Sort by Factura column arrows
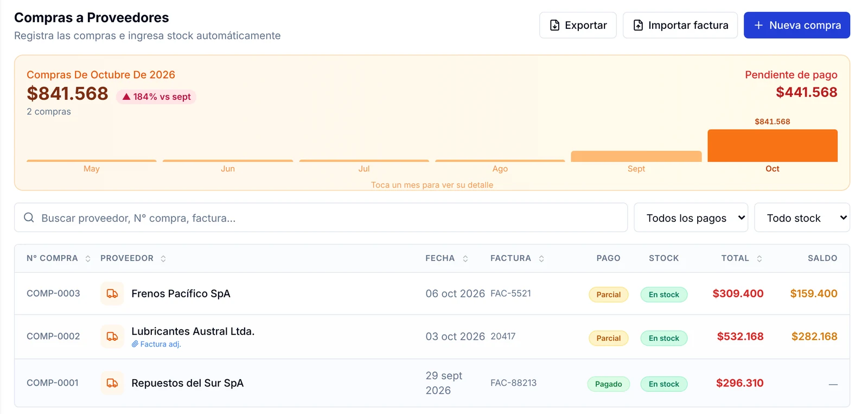The image size is (868, 414). (x=541, y=259)
